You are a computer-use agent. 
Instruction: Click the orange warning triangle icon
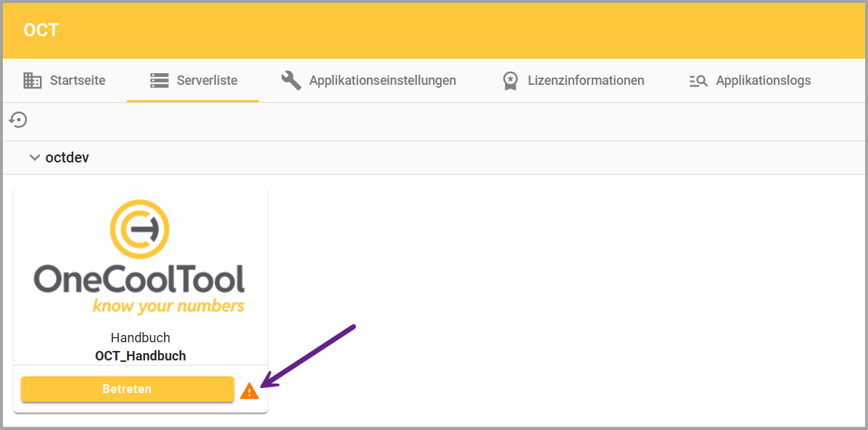(x=249, y=391)
